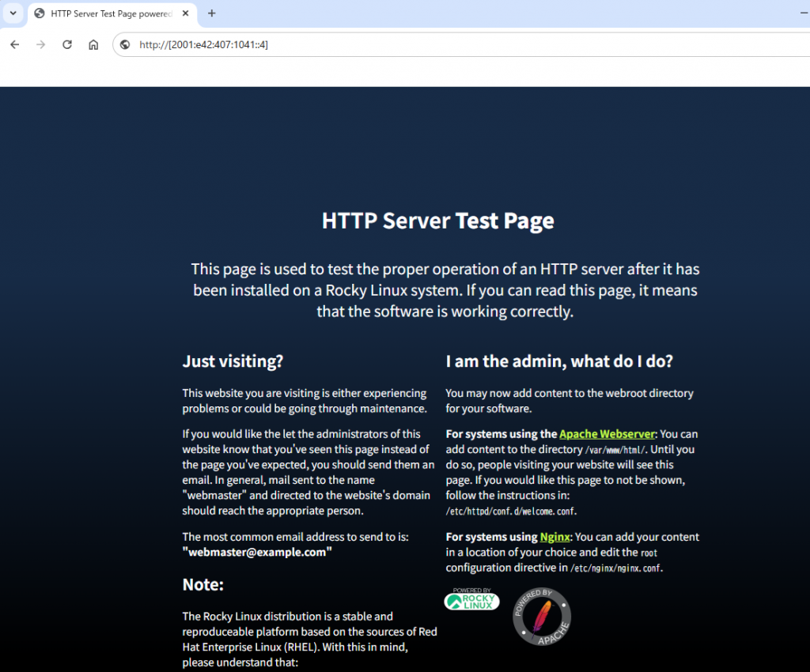Open a new tab with the plus button

[x=212, y=13]
